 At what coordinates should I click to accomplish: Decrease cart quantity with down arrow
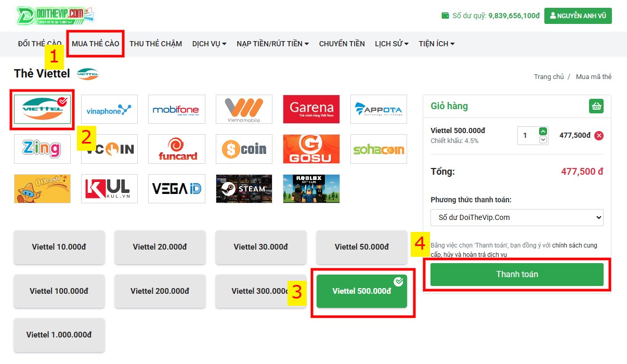pos(543,140)
